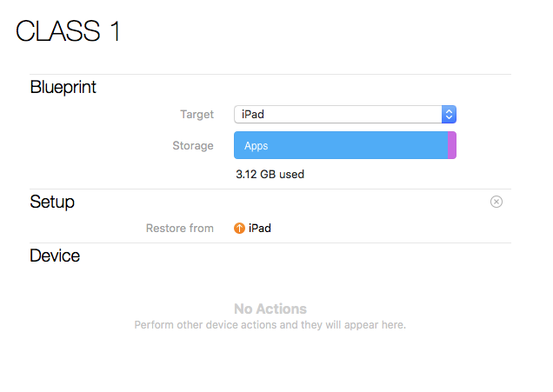This screenshot has height=392, width=553.
Task: Select the Setup section header
Action: click(x=52, y=202)
